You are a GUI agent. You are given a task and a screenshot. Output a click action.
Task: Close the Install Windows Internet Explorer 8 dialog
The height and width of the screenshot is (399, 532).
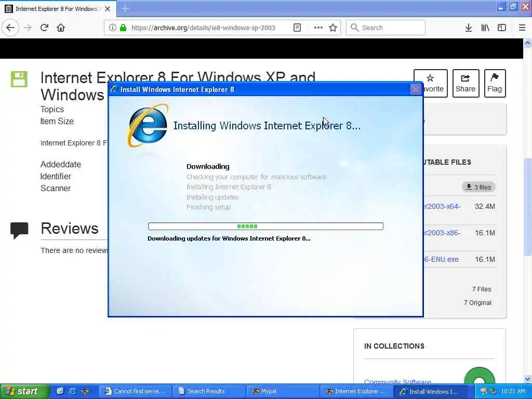pos(415,89)
